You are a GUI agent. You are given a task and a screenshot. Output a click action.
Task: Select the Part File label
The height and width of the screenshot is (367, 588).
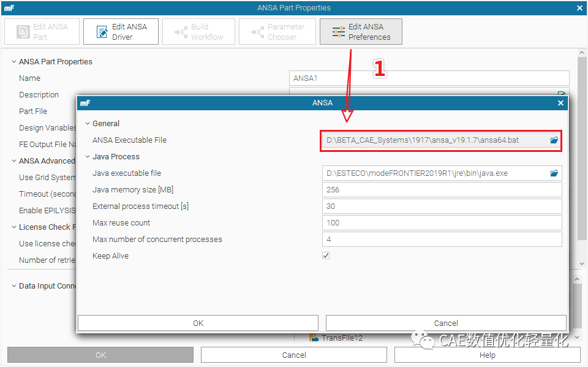33,112
